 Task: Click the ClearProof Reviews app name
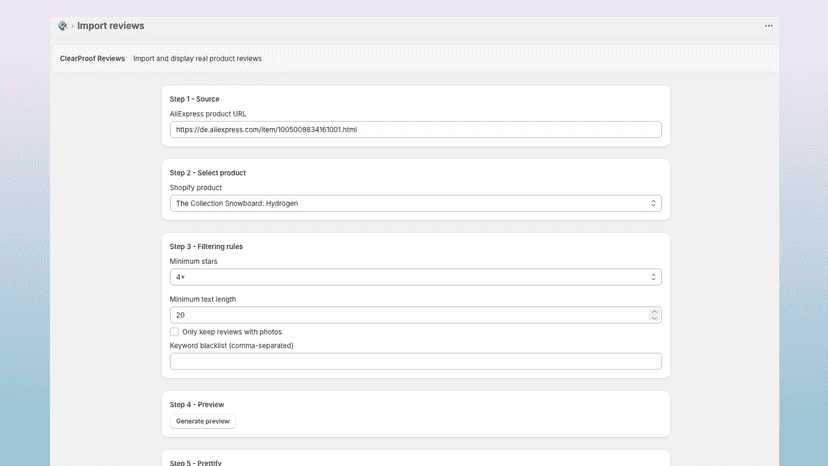click(x=92, y=59)
